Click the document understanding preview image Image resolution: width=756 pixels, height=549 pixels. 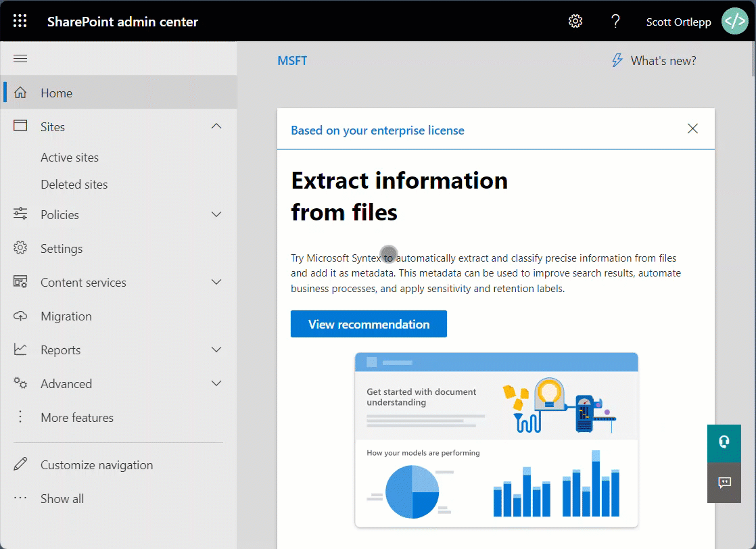point(496,440)
